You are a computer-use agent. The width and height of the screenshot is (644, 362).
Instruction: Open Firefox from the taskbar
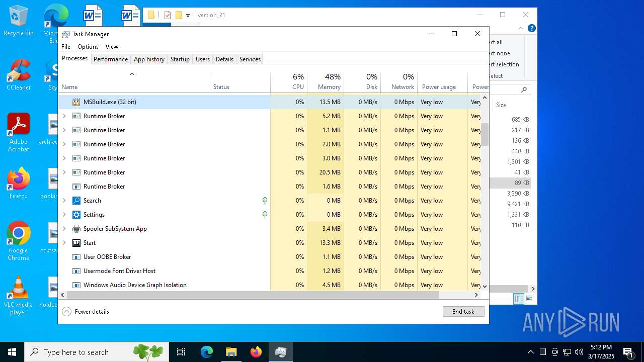click(256, 352)
